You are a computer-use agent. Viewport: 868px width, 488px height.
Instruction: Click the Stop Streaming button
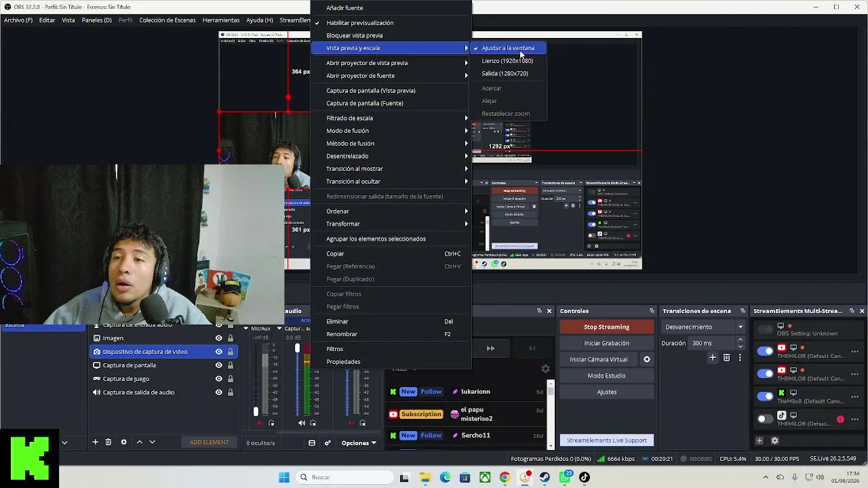coord(606,327)
